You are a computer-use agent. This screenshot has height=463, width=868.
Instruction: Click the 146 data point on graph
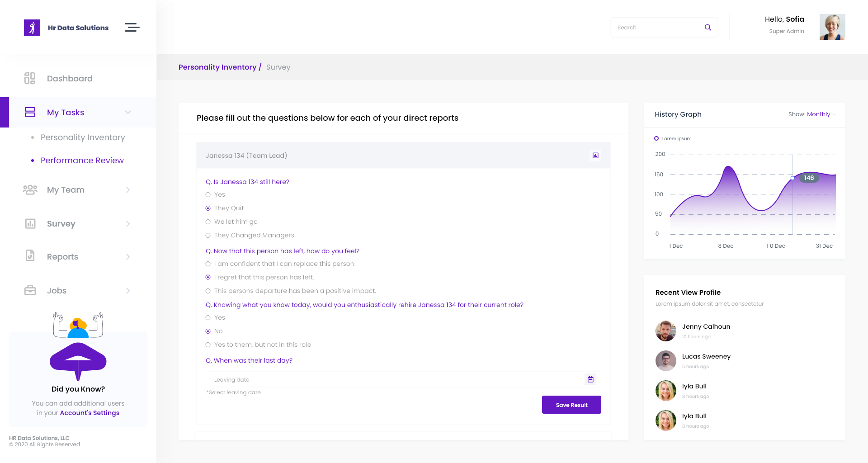point(793,178)
